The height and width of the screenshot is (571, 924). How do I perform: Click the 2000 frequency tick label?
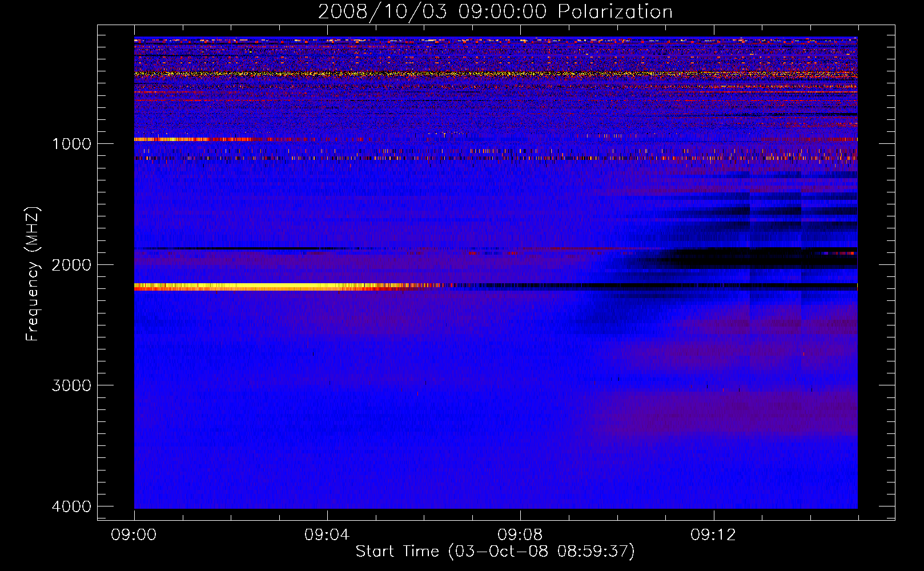click(x=71, y=265)
